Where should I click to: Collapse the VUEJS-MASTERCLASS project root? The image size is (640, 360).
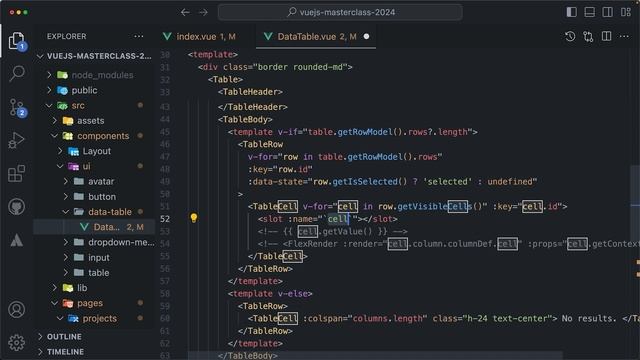tap(94, 56)
